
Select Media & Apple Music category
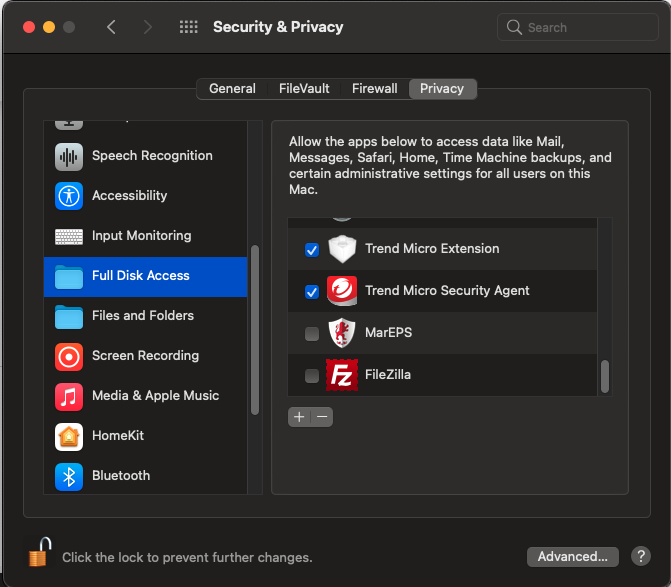pos(145,397)
